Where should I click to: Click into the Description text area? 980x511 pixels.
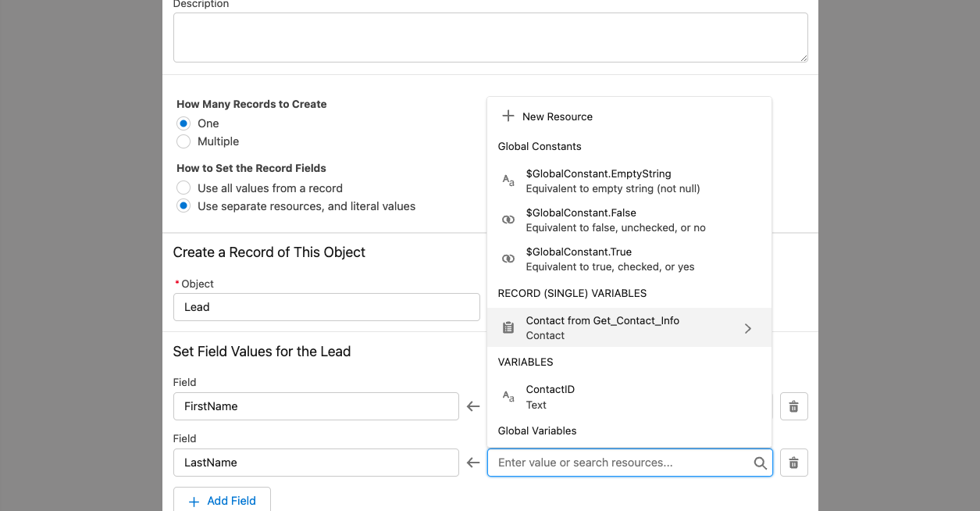[490, 38]
